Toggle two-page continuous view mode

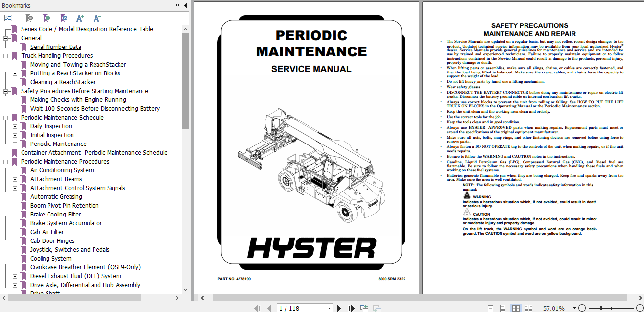click(529, 308)
